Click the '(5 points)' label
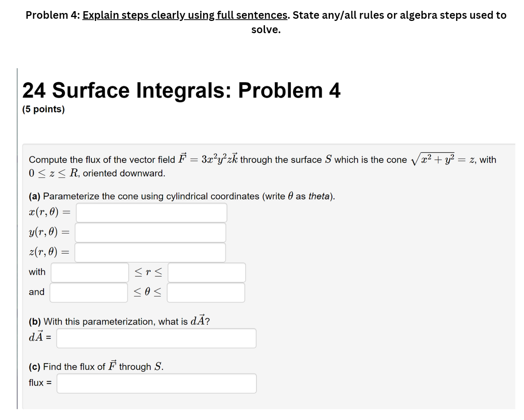 click(x=43, y=109)
